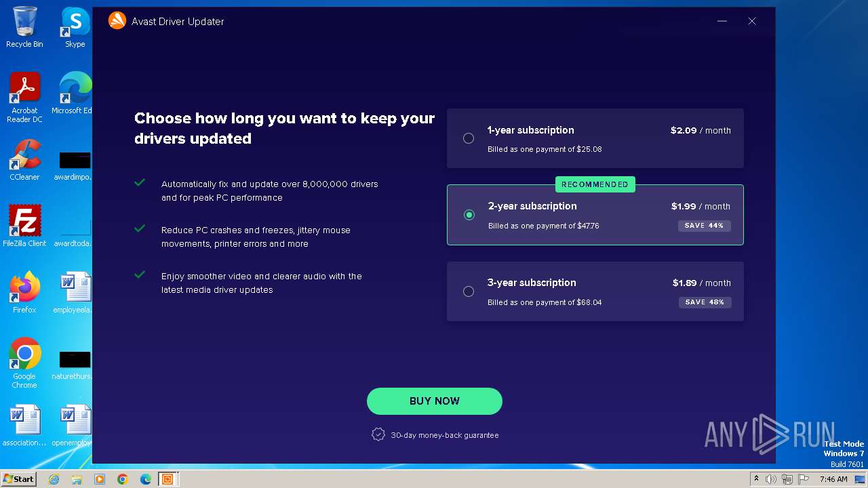Click the '3-year subscription' title
This screenshot has height=488, width=868.
click(532, 283)
